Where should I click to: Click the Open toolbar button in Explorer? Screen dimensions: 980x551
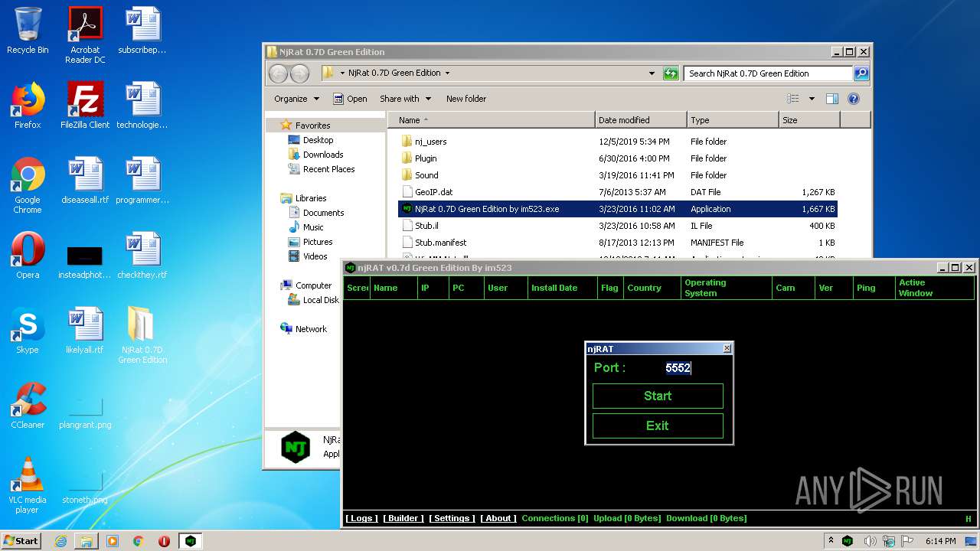tap(350, 99)
